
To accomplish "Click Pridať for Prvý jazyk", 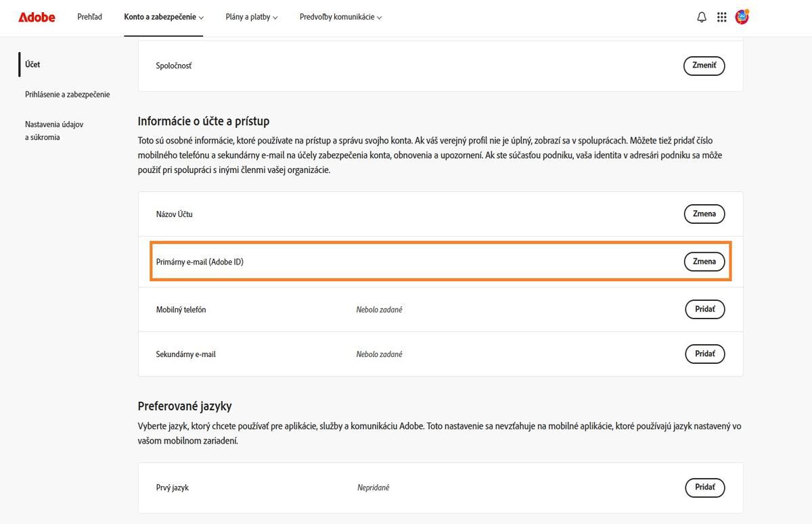I will pyautogui.click(x=704, y=487).
